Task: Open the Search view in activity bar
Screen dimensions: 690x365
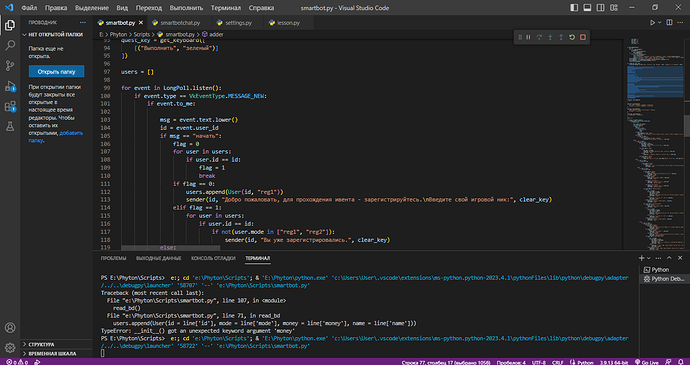Action: pyautogui.click(x=10, y=45)
